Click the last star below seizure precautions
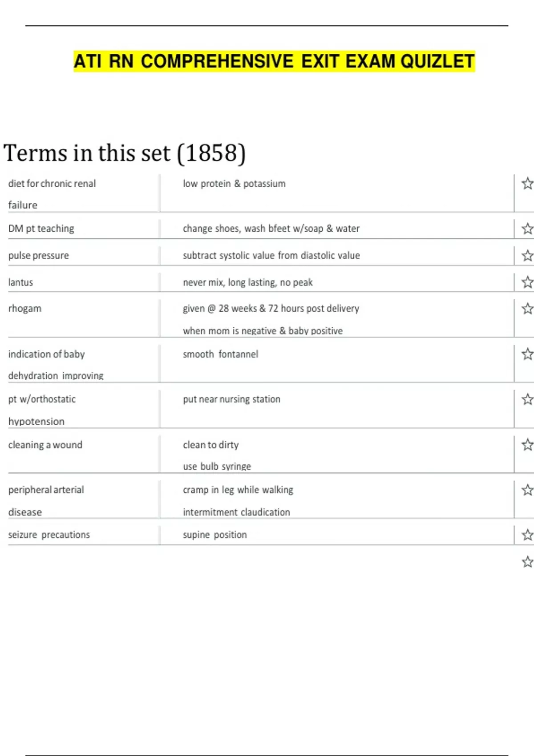This screenshot has width=534, height=756. [527, 562]
